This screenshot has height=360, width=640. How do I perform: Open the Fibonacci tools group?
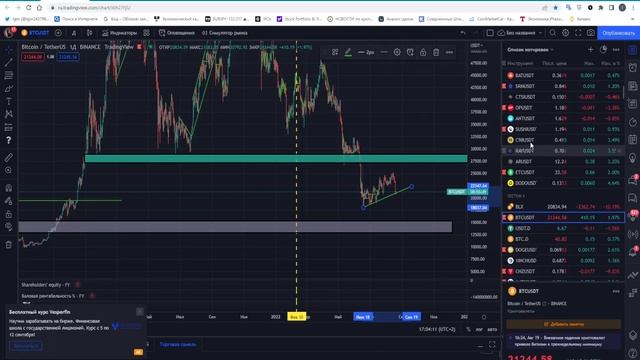point(9,76)
